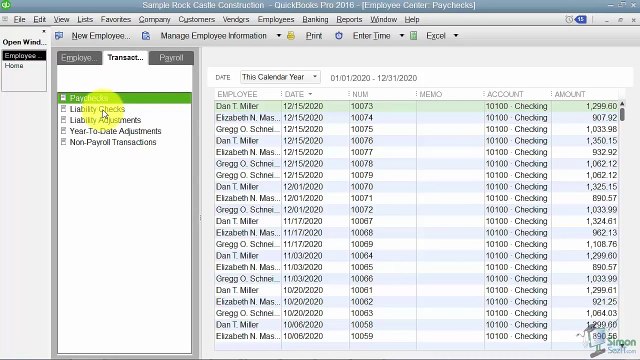Screen dimensions: 640x360
Task: Click the Excel spreadsheet icon
Action: click(413, 36)
